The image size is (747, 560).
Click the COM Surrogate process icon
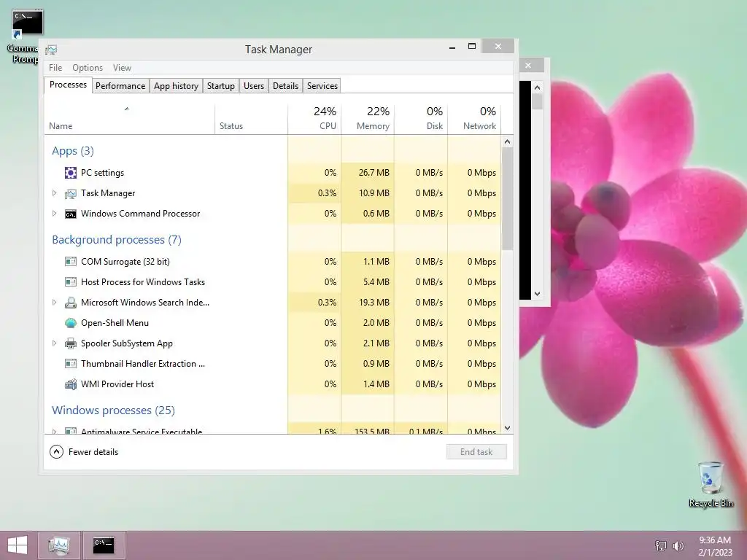[71, 262]
